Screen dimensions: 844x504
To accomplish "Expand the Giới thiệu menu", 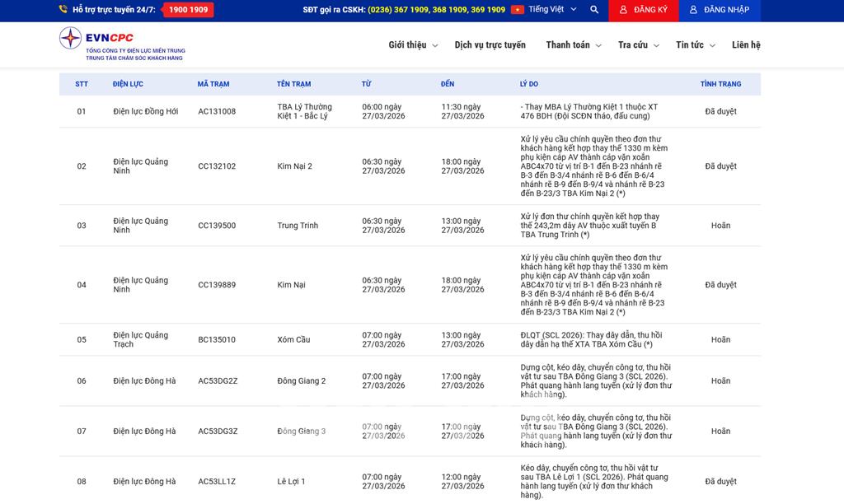I will tap(412, 45).
